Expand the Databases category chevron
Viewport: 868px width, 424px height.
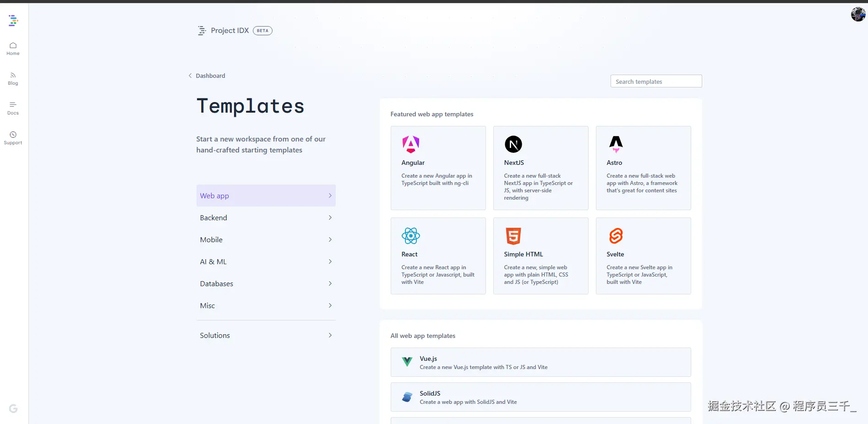coord(330,283)
